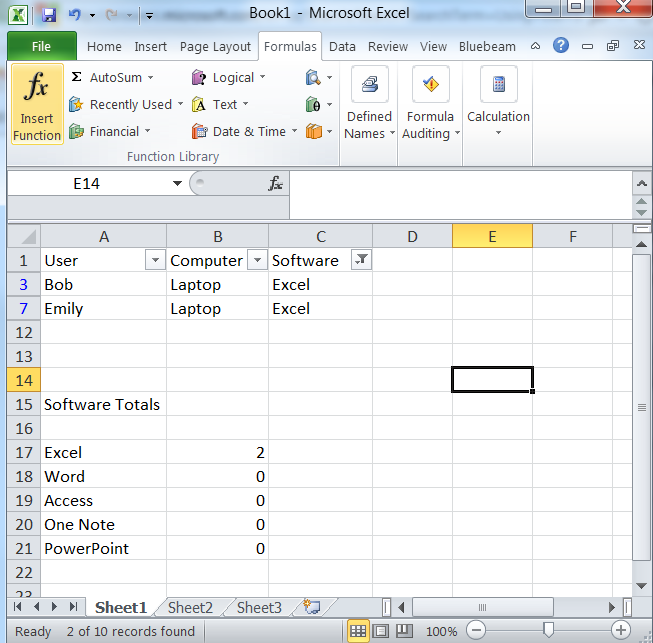The width and height of the screenshot is (653, 643).
Task: Click the formula bar input
Action: click(460, 194)
